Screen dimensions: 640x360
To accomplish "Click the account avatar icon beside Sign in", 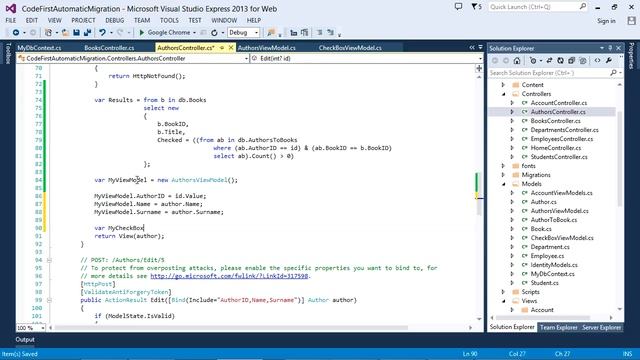I will coord(631,21).
